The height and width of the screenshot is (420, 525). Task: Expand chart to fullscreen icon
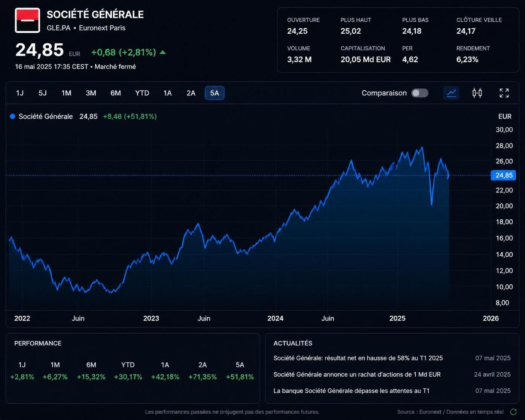[x=504, y=93]
